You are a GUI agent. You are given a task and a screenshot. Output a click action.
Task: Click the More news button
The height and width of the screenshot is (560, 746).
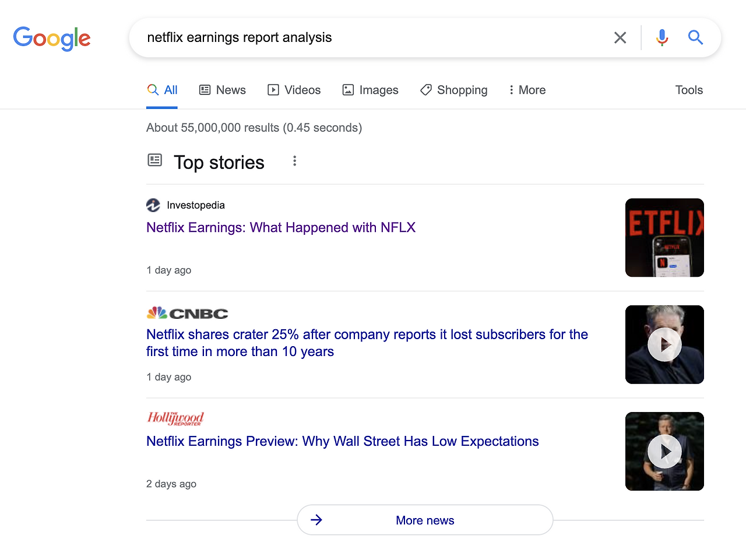pyautogui.click(x=425, y=520)
